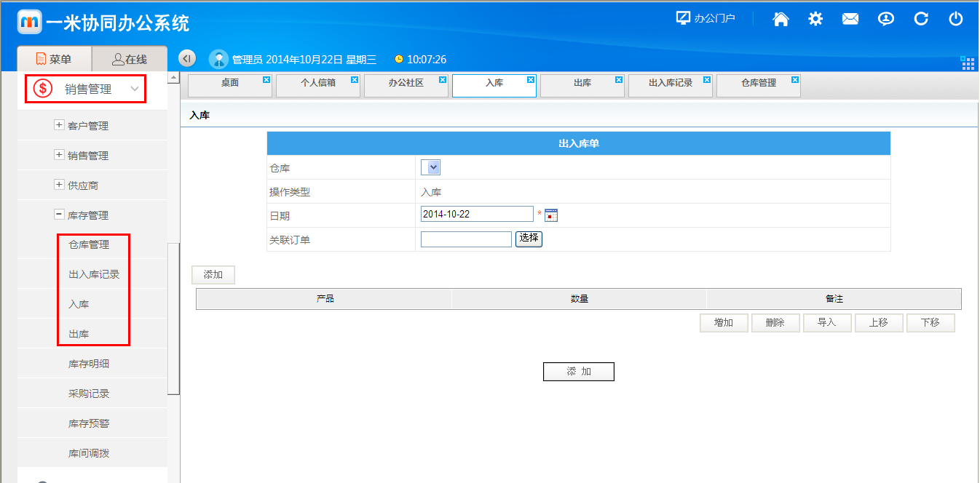This screenshot has width=980, height=483.
Task: Open the 仓库 dropdown selector
Action: [430, 167]
